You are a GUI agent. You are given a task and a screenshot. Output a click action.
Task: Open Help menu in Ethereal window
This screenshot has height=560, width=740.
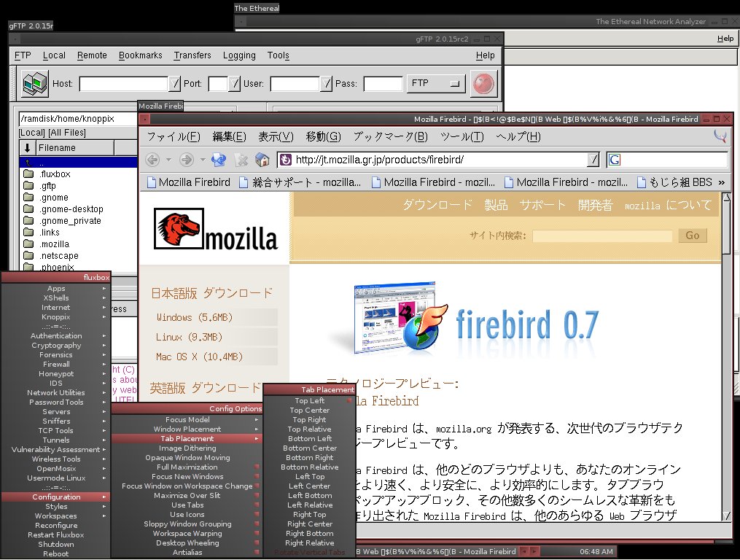pos(725,38)
